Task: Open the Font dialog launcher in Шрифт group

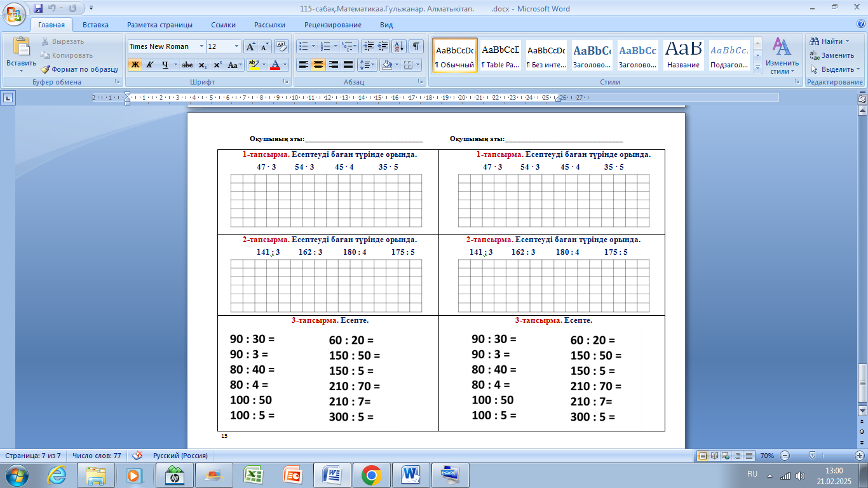Action: tap(285, 82)
